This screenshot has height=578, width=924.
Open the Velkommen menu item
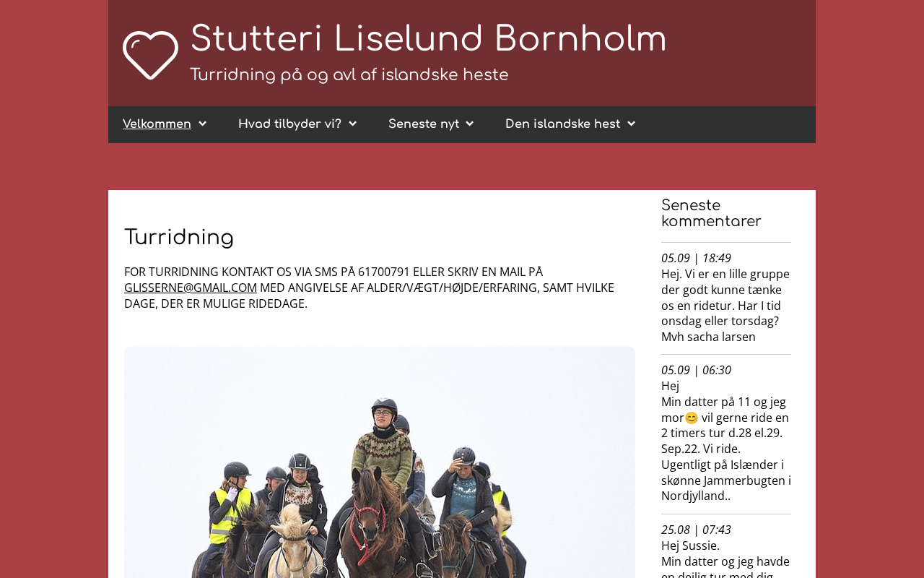tap(157, 124)
